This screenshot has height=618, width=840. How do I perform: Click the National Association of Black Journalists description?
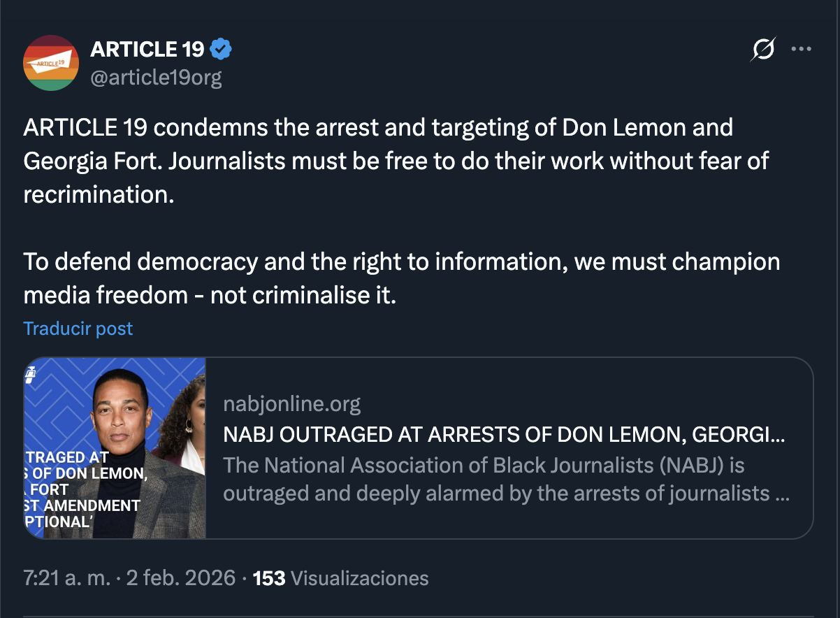tap(506, 479)
